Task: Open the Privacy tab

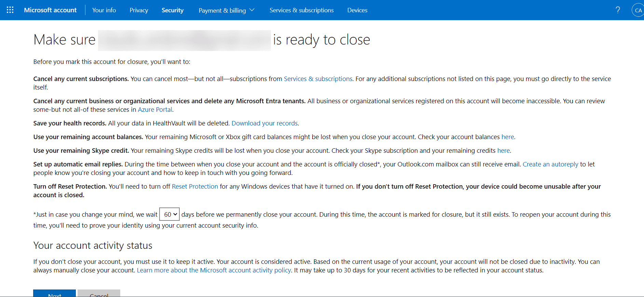Action: click(x=139, y=10)
